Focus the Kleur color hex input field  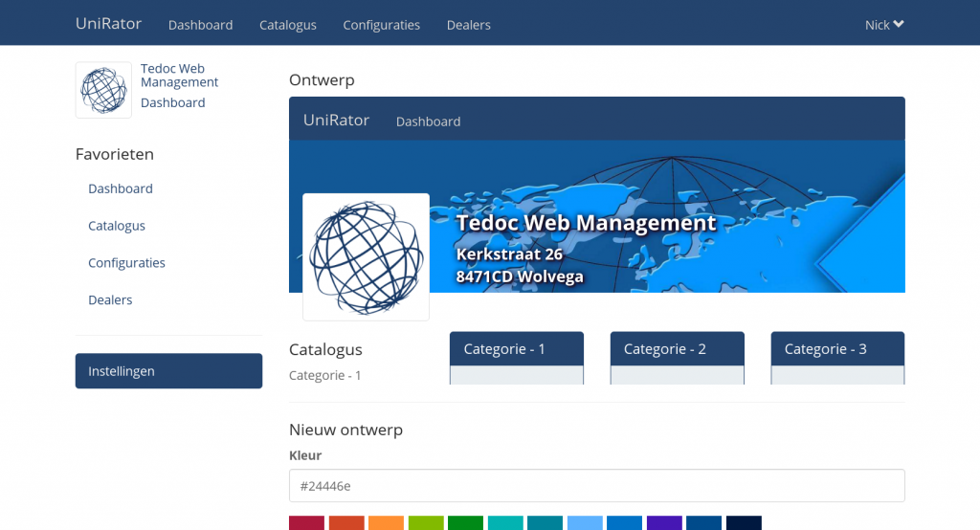point(597,486)
